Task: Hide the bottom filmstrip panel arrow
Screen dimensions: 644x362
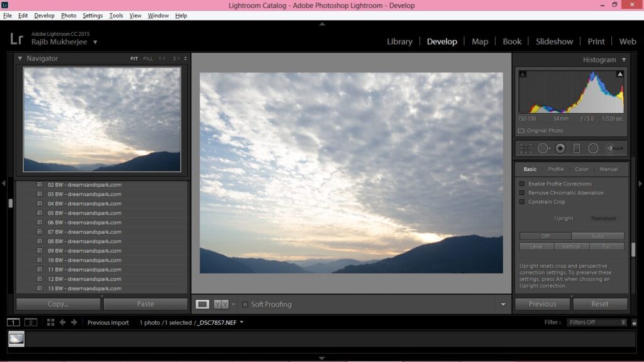Action: click(322, 358)
